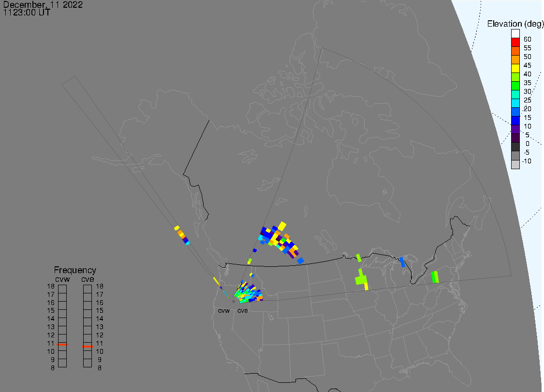Screen dimensions: 544x392
Task: Click the large lime-green data patch near Great Lakes
Action: (361, 279)
